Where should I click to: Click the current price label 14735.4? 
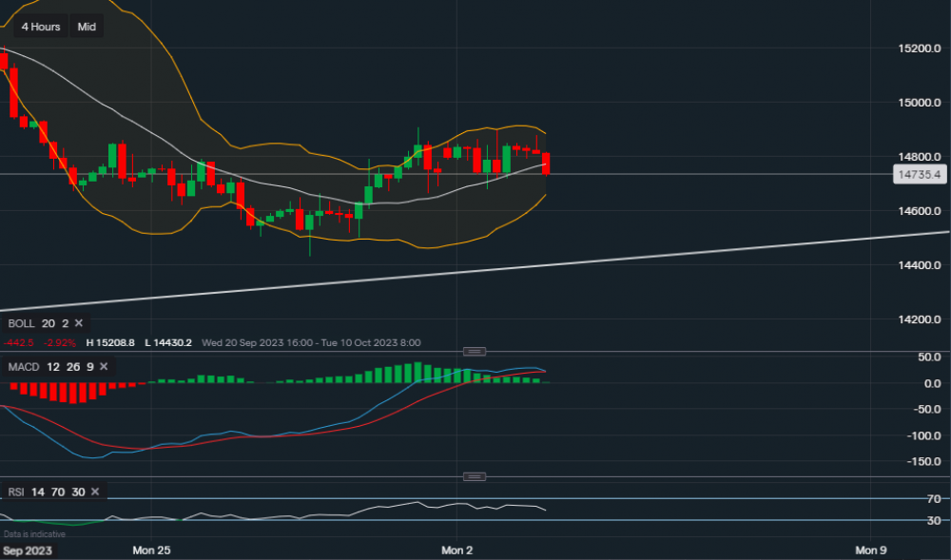[x=920, y=174]
